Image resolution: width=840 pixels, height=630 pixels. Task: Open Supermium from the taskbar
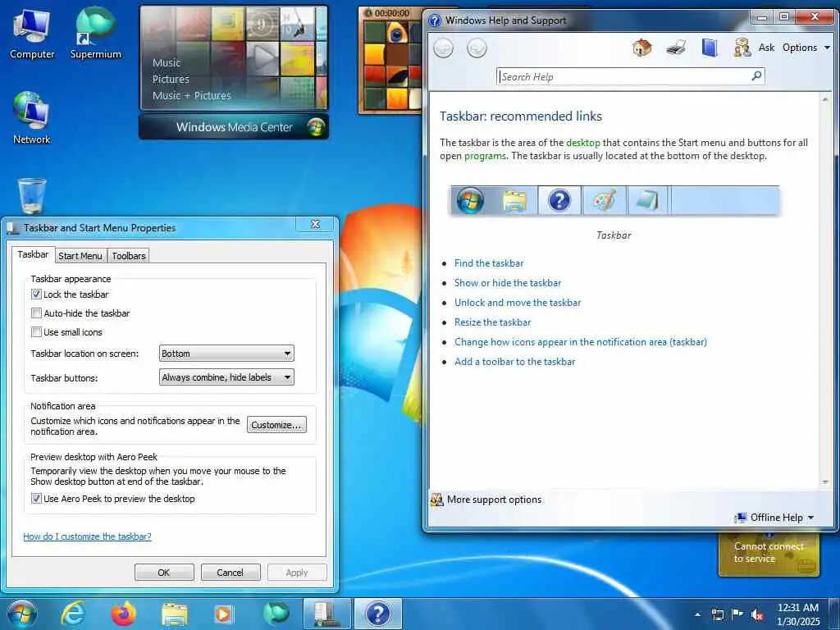[x=276, y=614]
